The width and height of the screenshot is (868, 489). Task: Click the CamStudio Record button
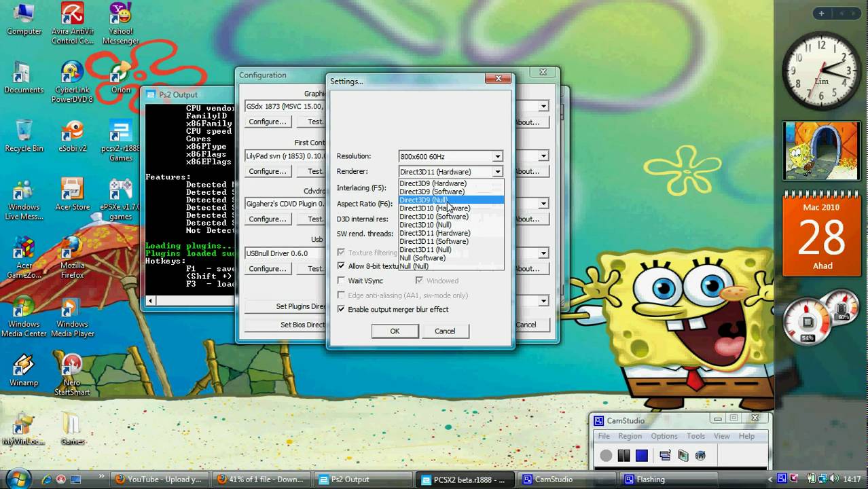pyautogui.click(x=606, y=456)
